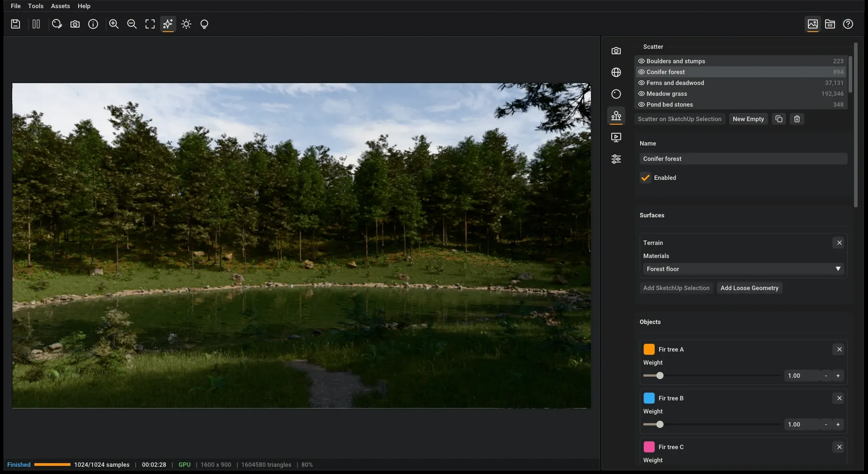Zoom out of the render
This screenshot has height=474, width=868.
click(132, 24)
